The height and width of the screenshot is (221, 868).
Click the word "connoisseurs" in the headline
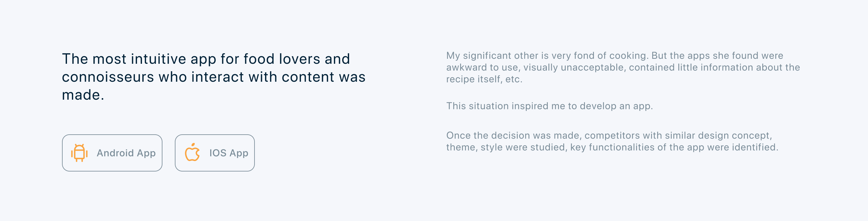108,77
